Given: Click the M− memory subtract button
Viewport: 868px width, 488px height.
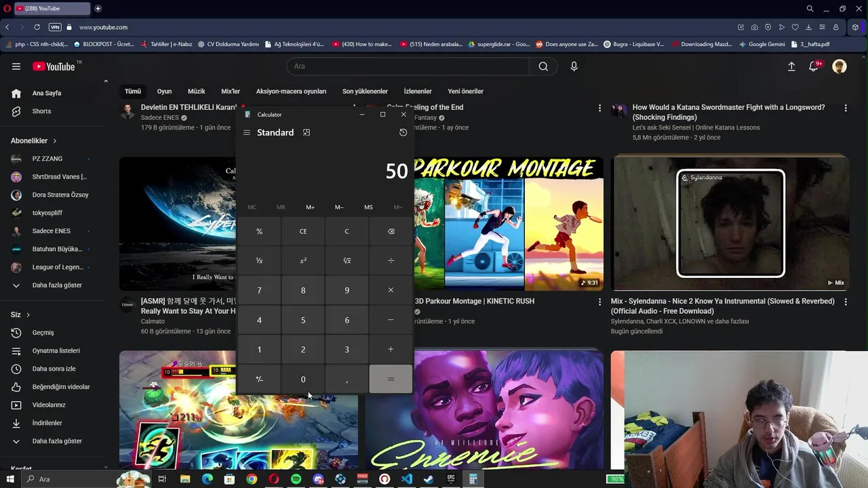Looking at the screenshot, I should tap(339, 207).
